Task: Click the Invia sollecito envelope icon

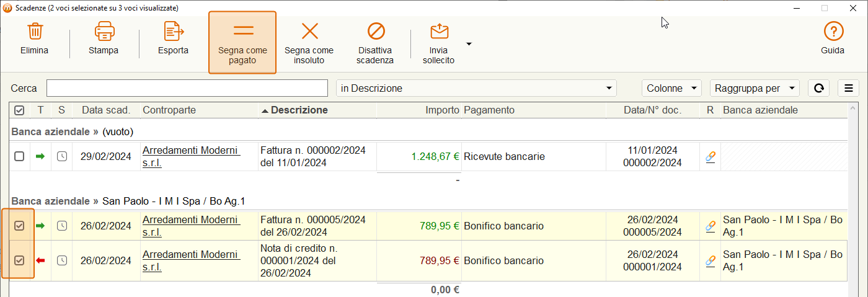Action: pos(439,31)
